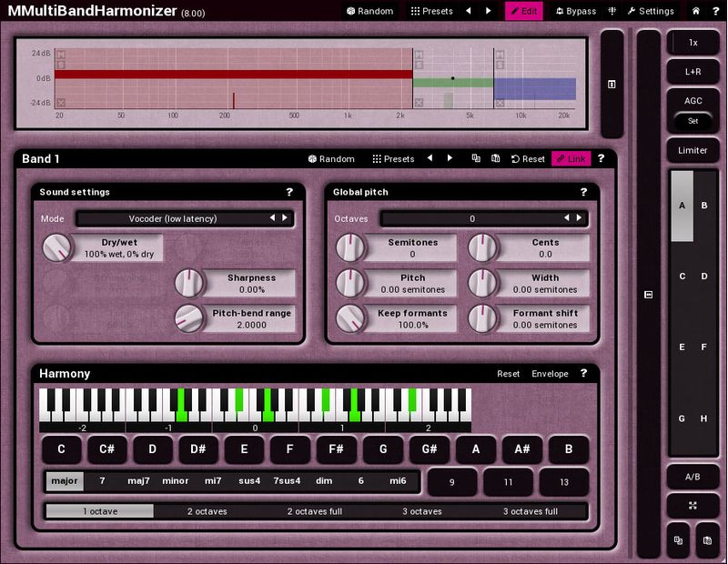
Task: Open the Band 1 Presets list
Action: tap(393, 159)
